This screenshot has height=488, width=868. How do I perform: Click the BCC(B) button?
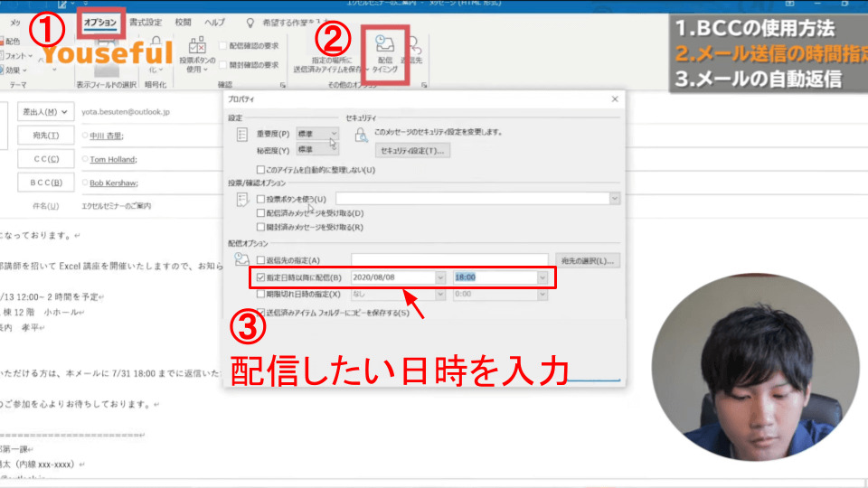point(45,183)
